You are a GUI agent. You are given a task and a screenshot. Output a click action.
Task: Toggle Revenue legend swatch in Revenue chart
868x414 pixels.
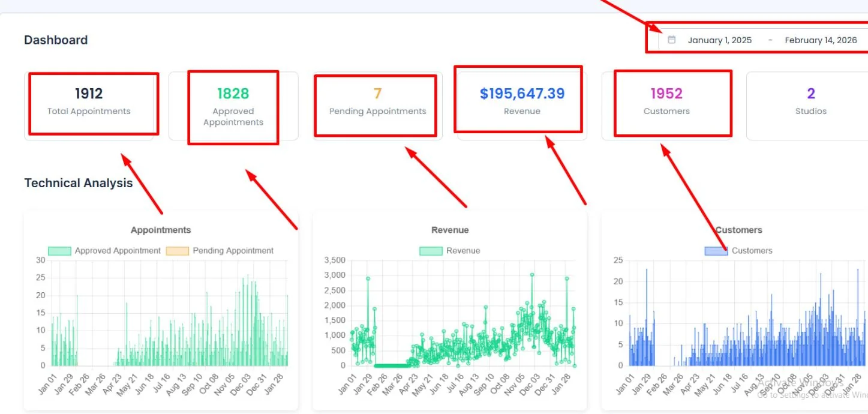pyautogui.click(x=431, y=251)
